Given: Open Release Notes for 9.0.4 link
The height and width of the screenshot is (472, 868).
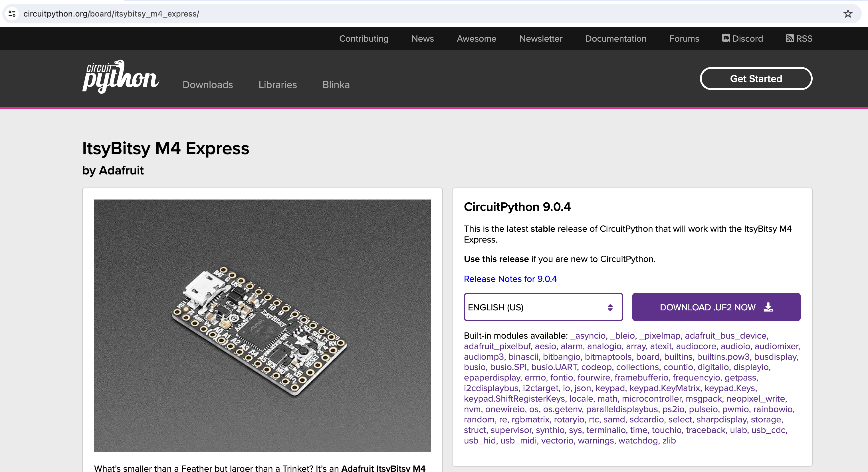Looking at the screenshot, I should [x=510, y=279].
